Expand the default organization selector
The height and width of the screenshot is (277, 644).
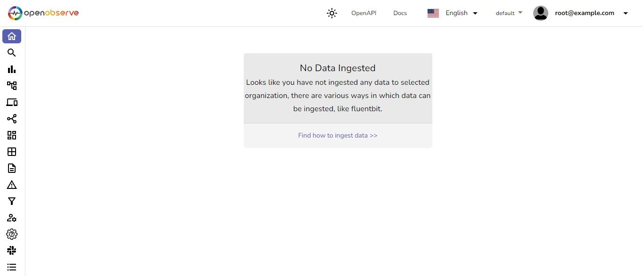pos(509,13)
